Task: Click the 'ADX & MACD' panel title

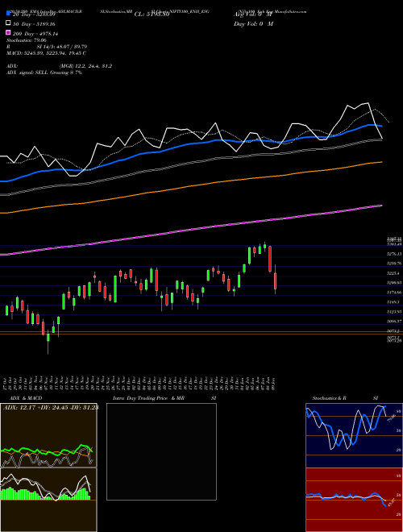Action: [x=26, y=398]
